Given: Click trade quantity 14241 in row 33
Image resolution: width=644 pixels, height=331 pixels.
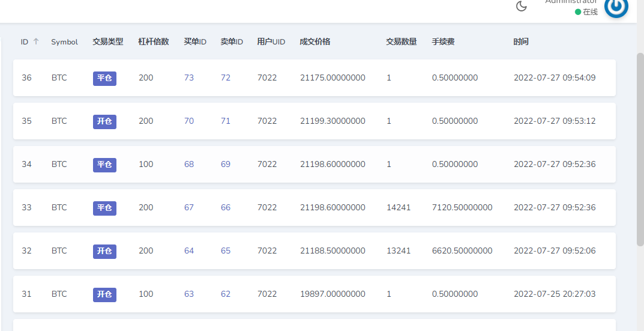Looking at the screenshot, I should click(399, 207).
